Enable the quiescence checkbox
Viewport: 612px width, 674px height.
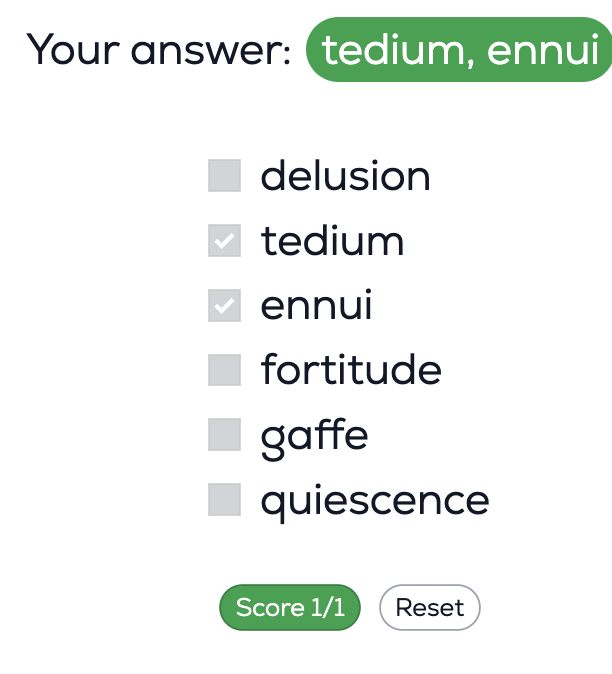(x=224, y=500)
